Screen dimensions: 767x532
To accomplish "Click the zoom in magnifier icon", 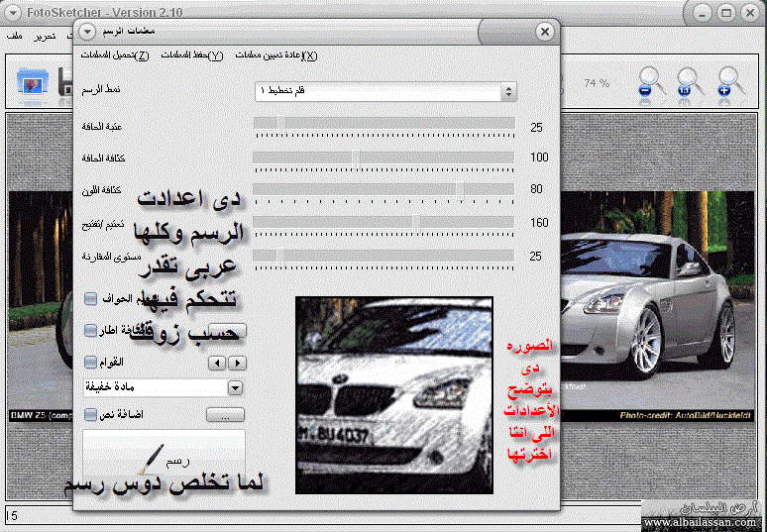I will click(730, 82).
